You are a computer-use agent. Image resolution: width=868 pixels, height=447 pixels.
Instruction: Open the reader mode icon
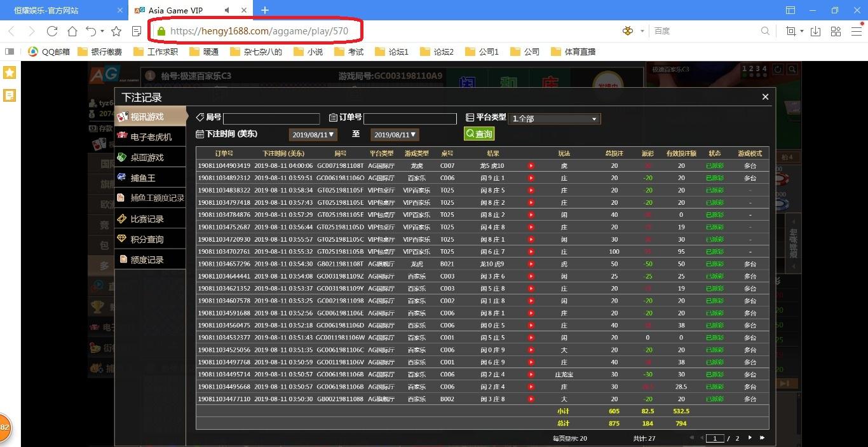point(137,31)
